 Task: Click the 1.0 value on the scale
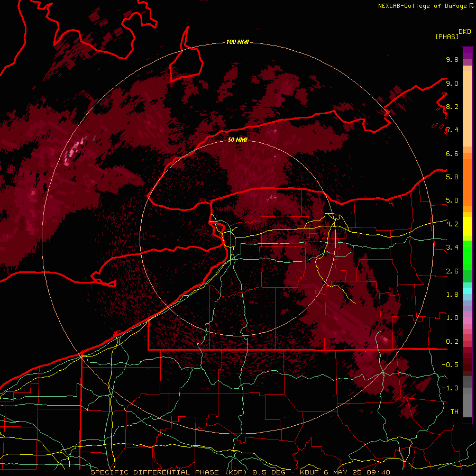452,318
